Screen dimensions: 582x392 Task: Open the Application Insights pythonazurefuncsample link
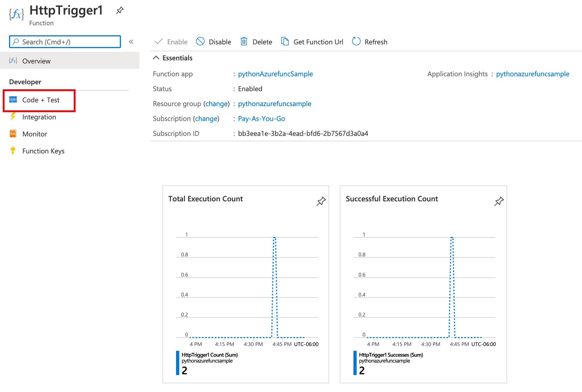coord(532,74)
